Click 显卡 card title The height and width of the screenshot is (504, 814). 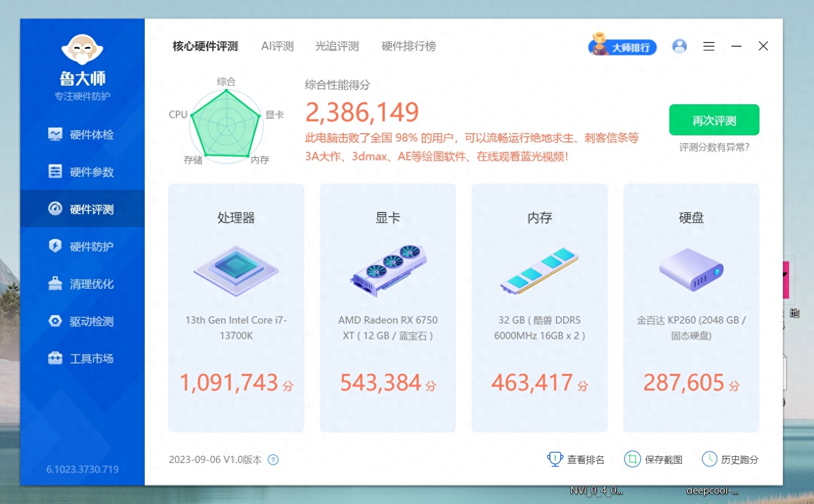[388, 218]
